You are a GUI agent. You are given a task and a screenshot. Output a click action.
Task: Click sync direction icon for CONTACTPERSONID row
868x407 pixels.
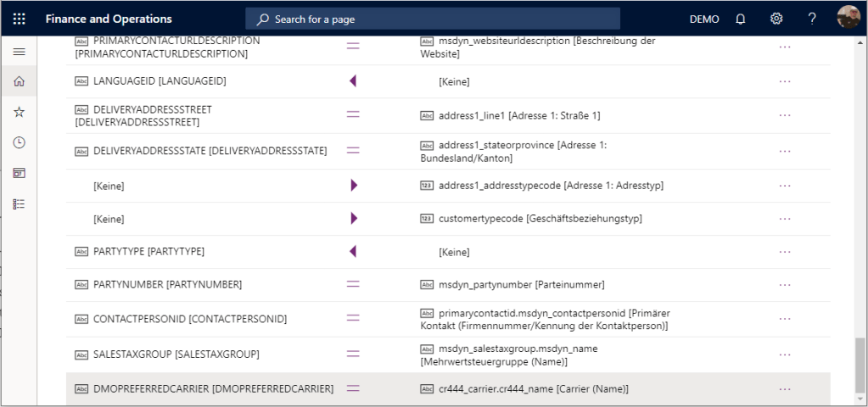[353, 319]
